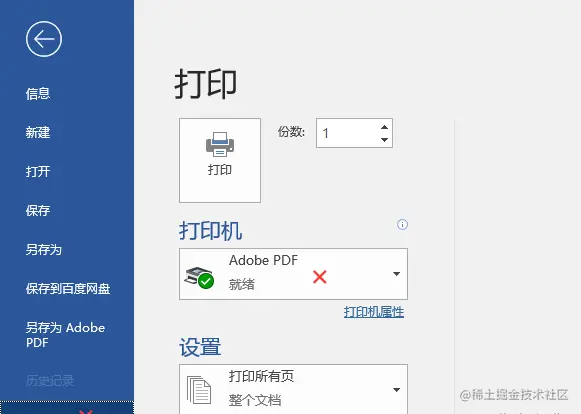This screenshot has height=414, width=581.
Task: Click the 打印机 section heading
Action: [210, 231]
